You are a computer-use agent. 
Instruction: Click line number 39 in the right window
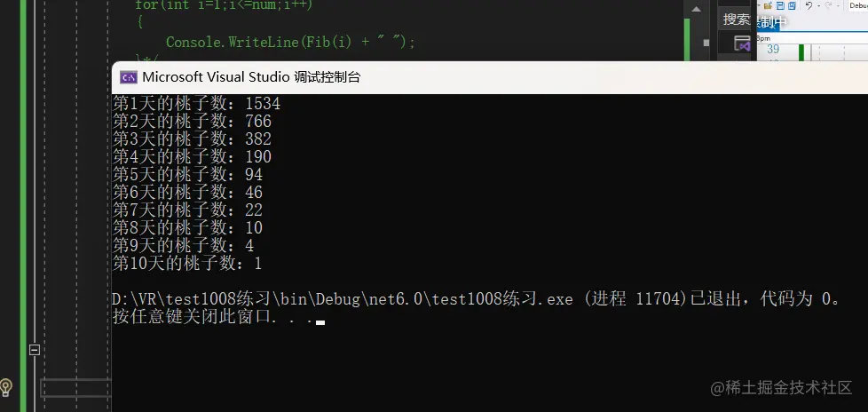[x=773, y=50]
